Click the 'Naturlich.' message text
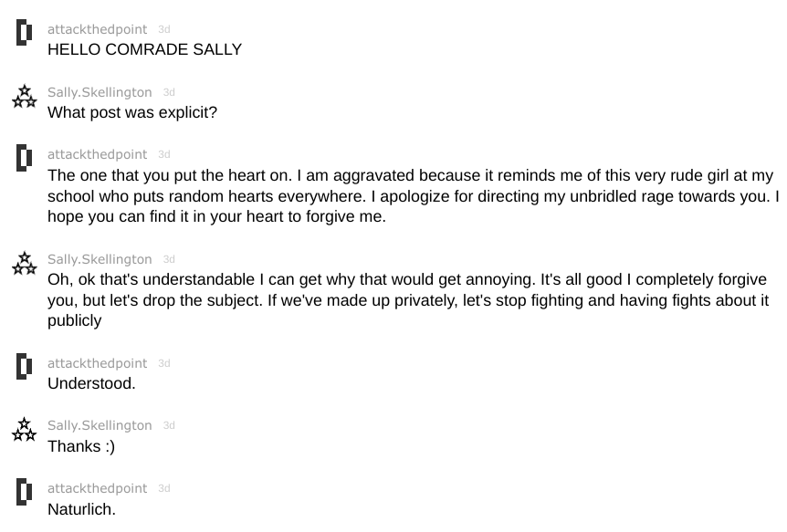Screen dimensions: 787x532 [81, 509]
